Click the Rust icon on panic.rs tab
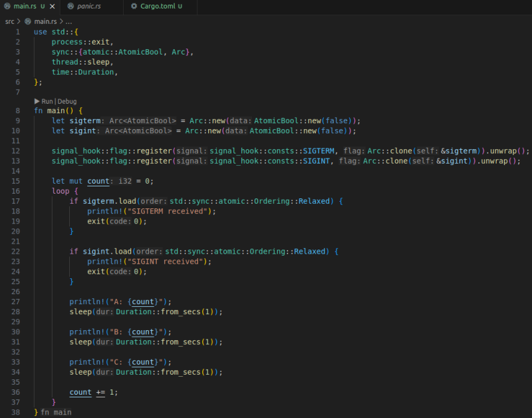Image resolution: width=532 pixels, height=418 pixels. coord(71,6)
